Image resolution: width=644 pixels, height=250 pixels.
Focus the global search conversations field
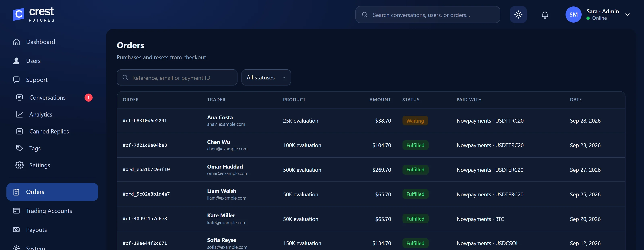coord(427,15)
